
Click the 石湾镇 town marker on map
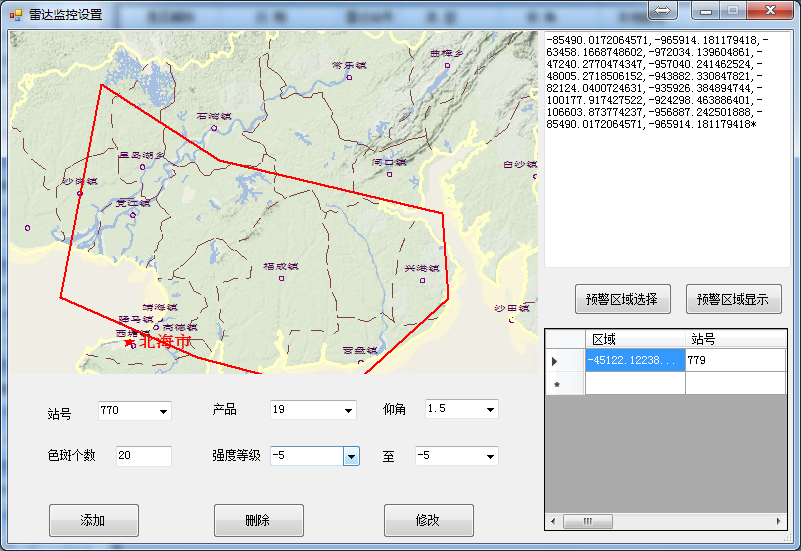coord(214,127)
